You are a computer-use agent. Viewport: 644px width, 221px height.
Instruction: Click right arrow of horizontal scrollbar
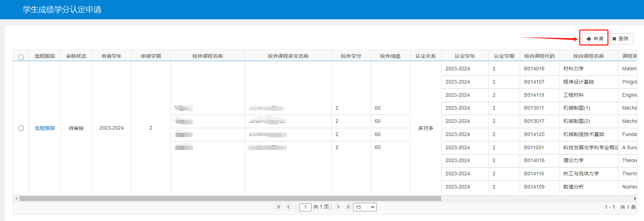635,199
